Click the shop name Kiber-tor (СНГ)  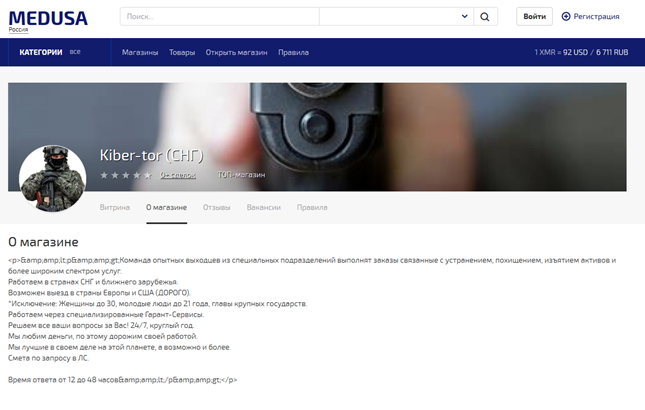pyautogui.click(x=151, y=155)
